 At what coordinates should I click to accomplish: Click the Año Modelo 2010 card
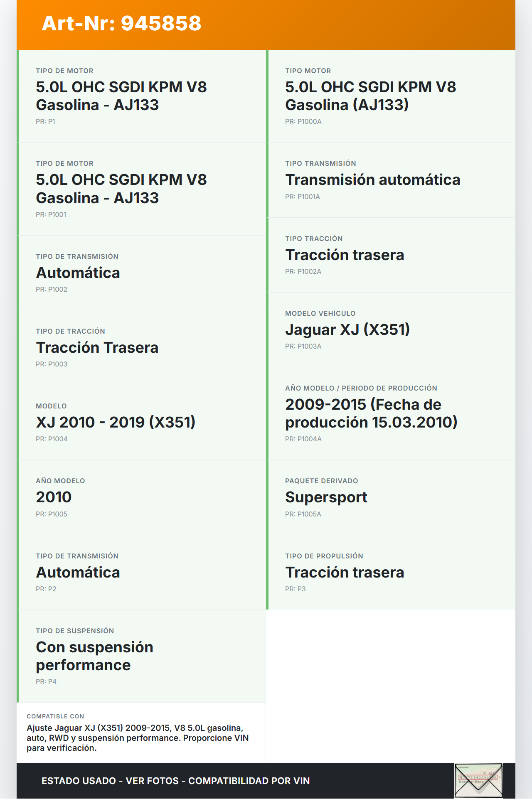[x=141, y=497]
